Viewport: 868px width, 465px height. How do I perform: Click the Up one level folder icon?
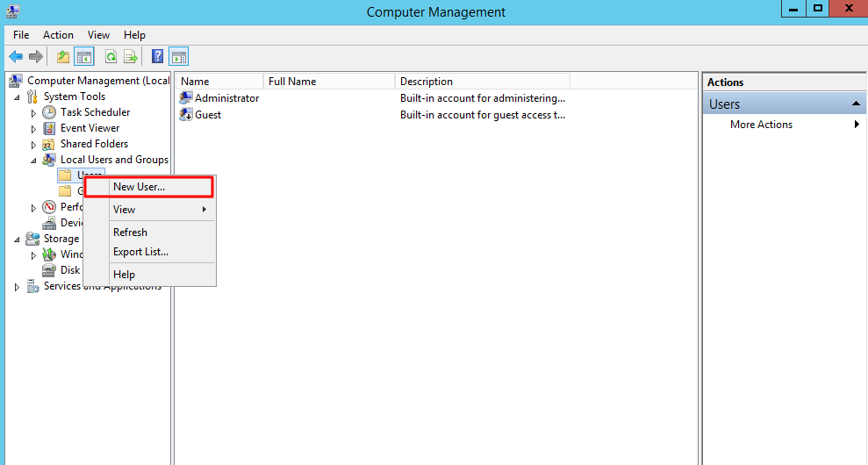coord(63,56)
